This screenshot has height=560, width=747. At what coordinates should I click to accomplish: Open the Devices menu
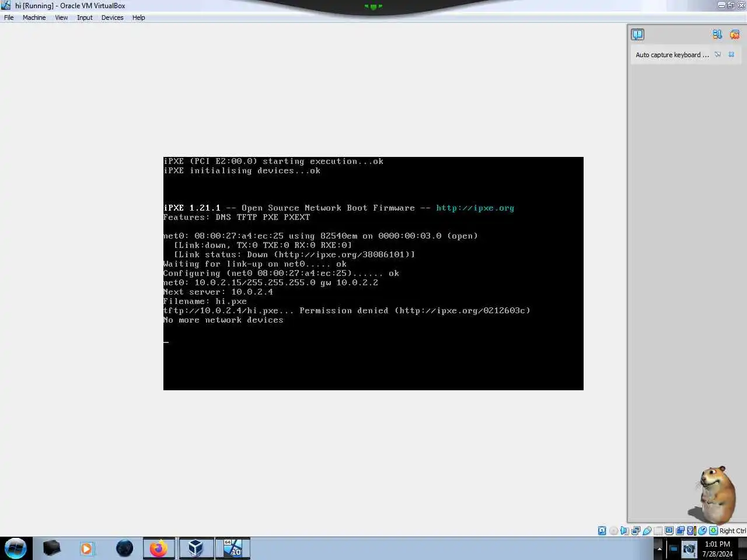pos(112,17)
